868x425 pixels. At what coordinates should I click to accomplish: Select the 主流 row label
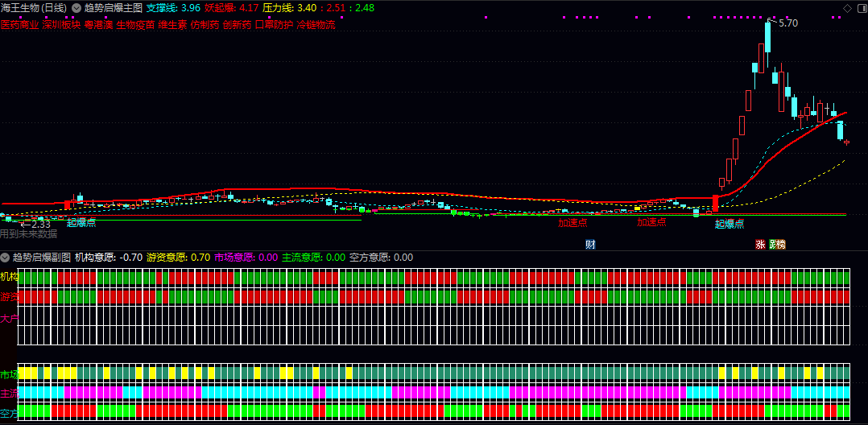[x=10, y=394]
